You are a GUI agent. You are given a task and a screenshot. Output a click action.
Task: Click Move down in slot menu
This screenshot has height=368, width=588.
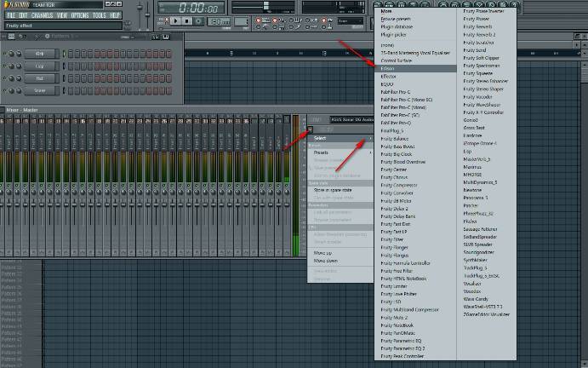click(x=340, y=261)
